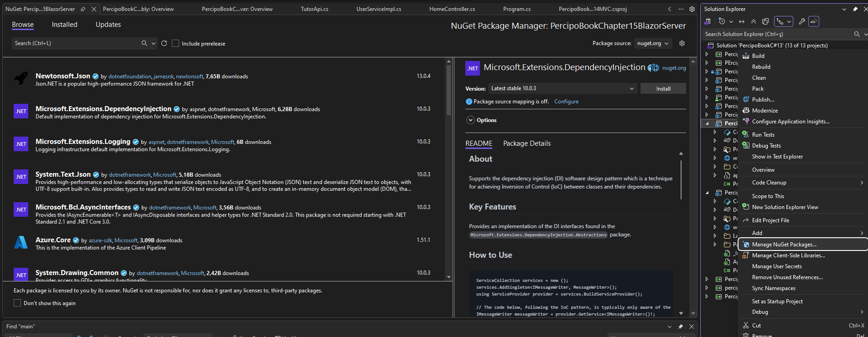Open the Package source nuget.org dropdown
Viewport: 868px width, 337px height.
point(653,43)
